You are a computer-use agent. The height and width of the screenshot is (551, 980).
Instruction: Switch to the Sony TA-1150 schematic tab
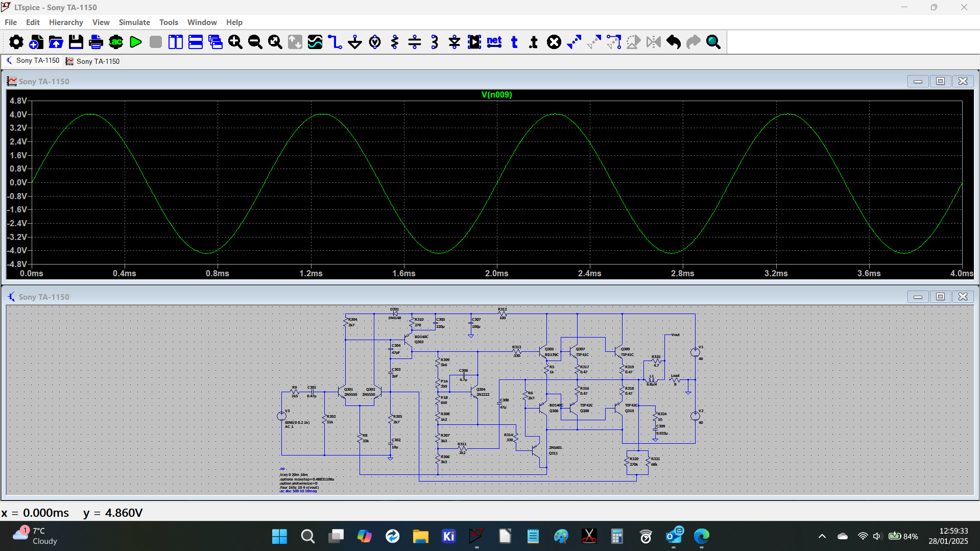pos(33,61)
